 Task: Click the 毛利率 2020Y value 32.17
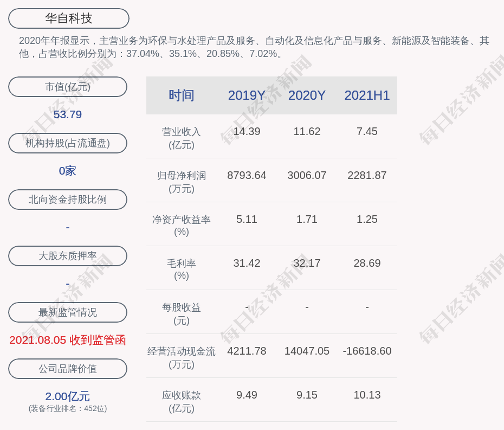coord(307,263)
